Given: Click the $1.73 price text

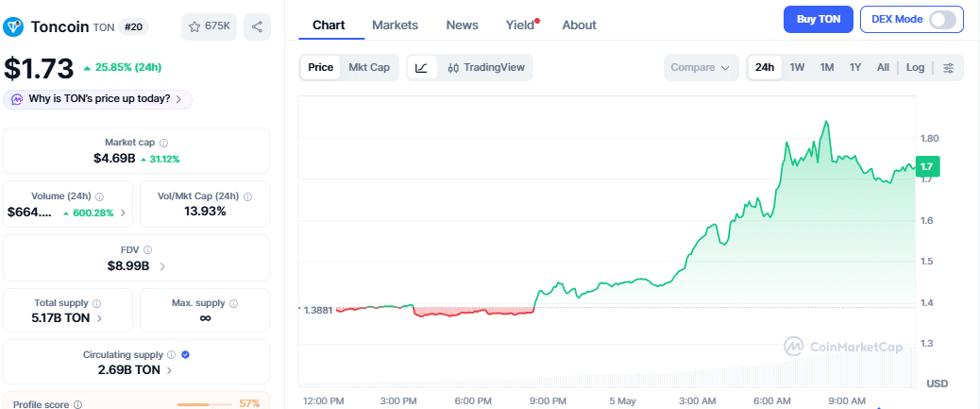Looking at the screenshot, I should (39, 68).
